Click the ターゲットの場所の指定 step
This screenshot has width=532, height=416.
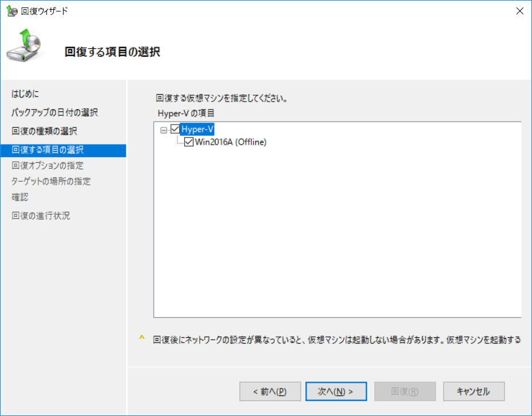point(51,181)
